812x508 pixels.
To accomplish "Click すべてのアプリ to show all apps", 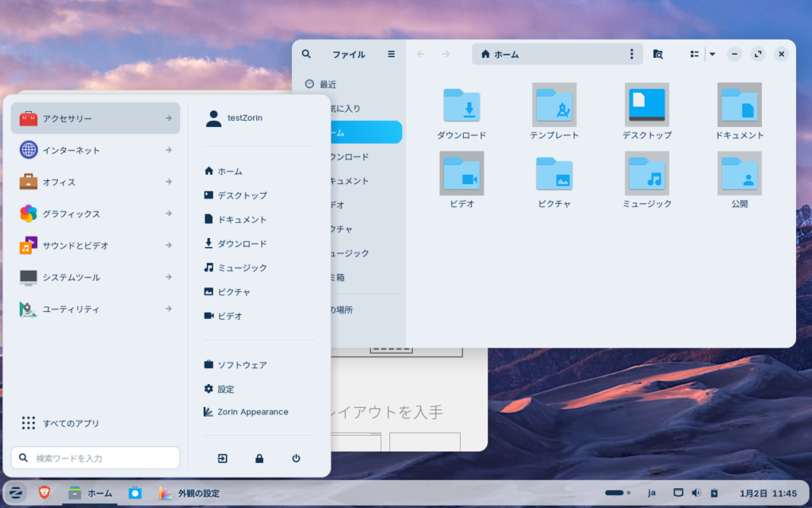I will 71,423.
